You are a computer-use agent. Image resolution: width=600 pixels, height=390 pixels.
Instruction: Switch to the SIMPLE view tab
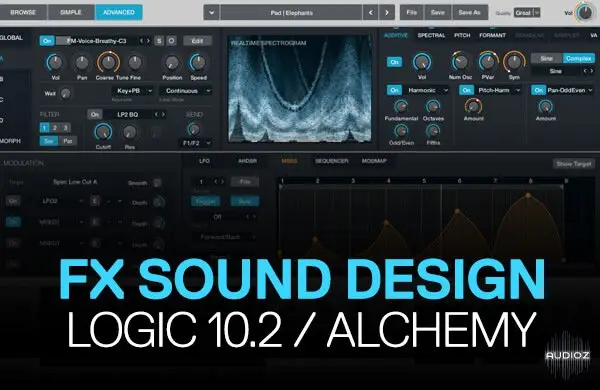[x=71, y=12]
